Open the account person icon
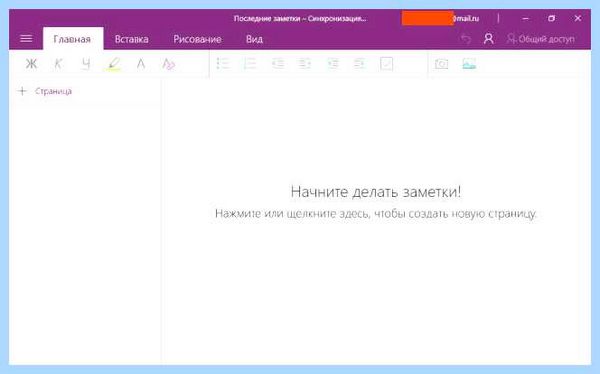The height and width of the screenshot is (374, 600). tap(488, 39)
